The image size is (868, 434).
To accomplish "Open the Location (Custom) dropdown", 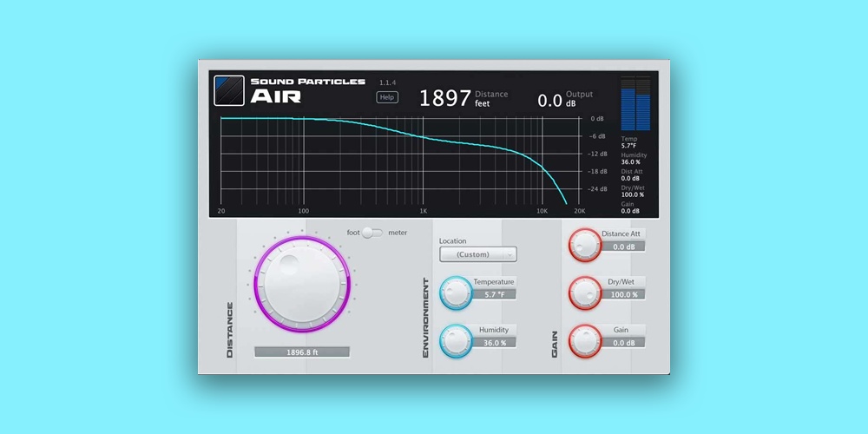I will click(x=477, y=254).
